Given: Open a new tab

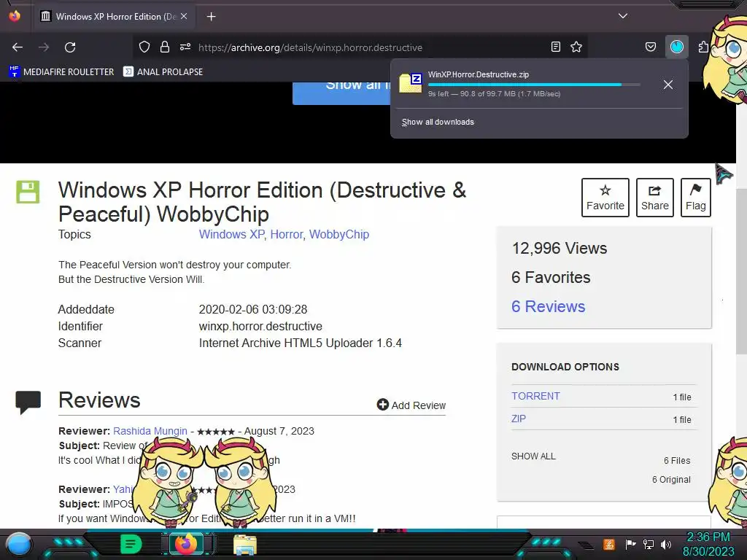Looking at the screenshot, I should click(x=211, y=17).
